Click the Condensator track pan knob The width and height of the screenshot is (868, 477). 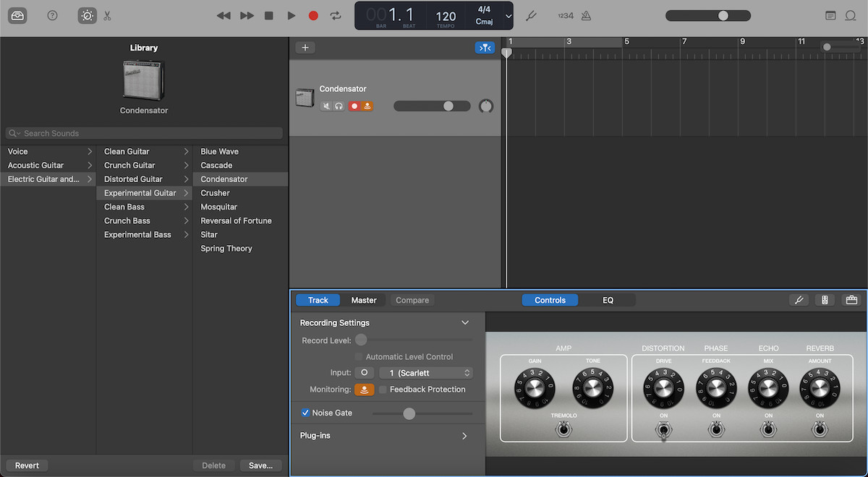486,106
